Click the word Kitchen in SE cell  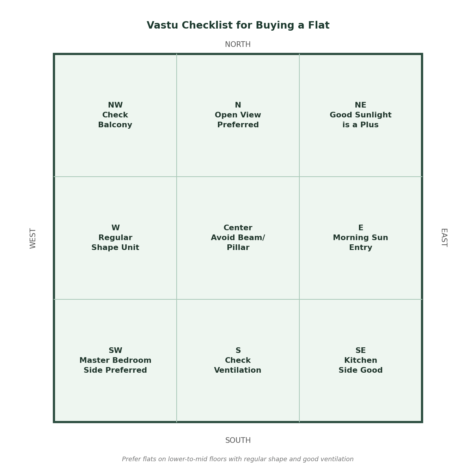pos(361,361)
